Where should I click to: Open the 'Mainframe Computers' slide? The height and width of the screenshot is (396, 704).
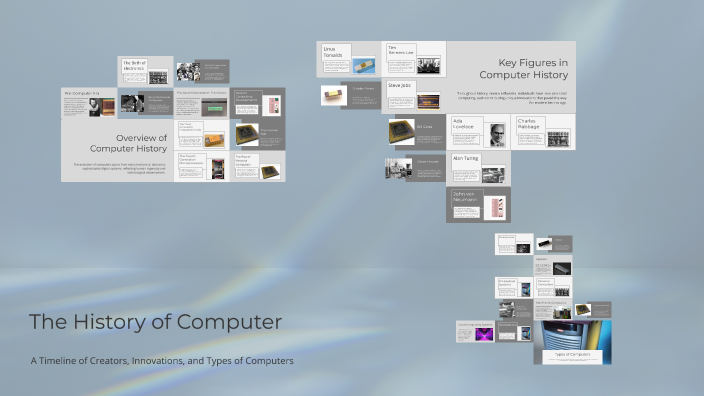coord(553,310)
